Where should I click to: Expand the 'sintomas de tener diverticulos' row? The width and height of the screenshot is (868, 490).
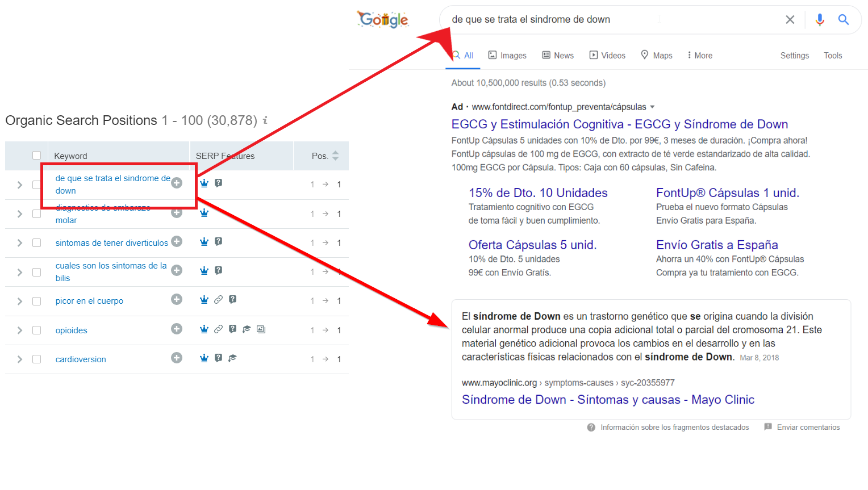tap(20, 243)
